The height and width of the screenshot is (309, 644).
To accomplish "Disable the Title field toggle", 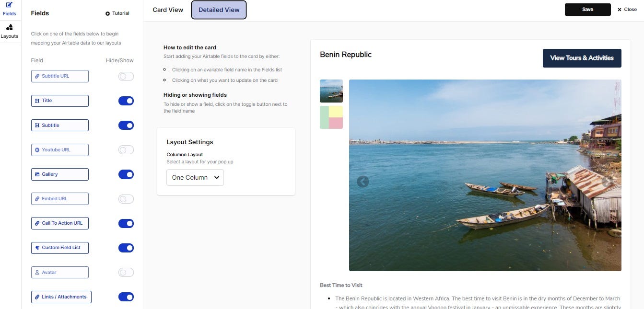I will pyautogui.click(x=126, y=101).
